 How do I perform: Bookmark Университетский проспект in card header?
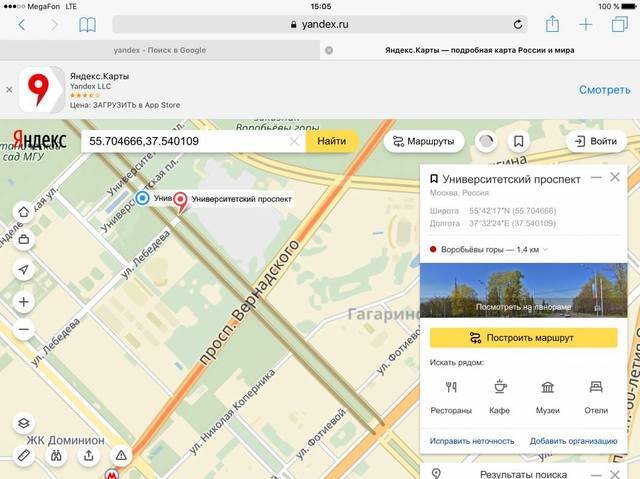coord(434,179)
